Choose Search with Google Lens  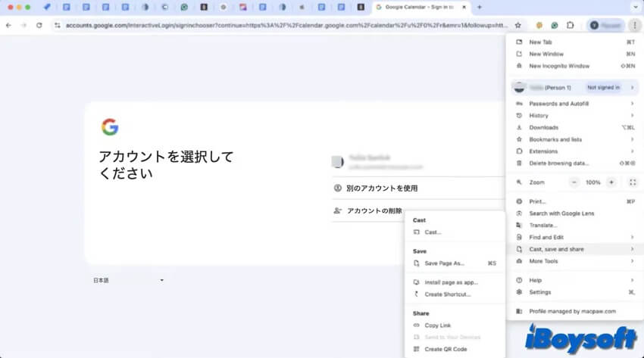575,213
